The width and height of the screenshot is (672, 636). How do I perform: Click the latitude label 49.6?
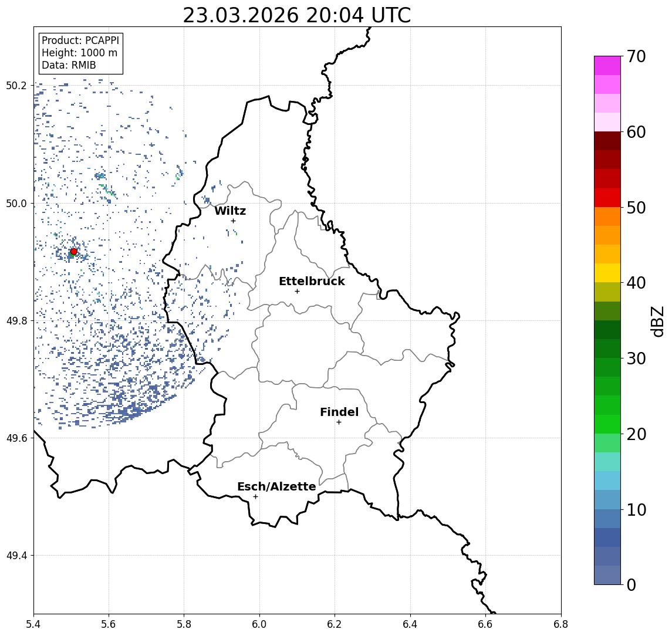[16, 438]
